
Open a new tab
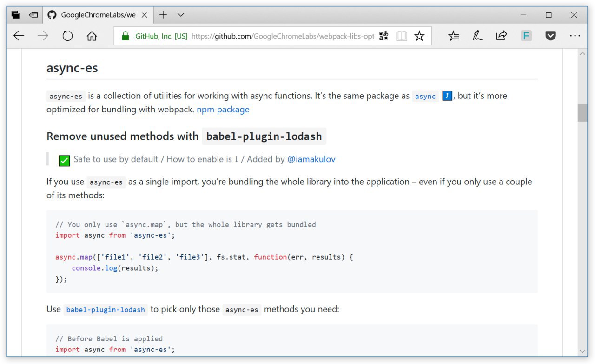(x=163, y=15)
